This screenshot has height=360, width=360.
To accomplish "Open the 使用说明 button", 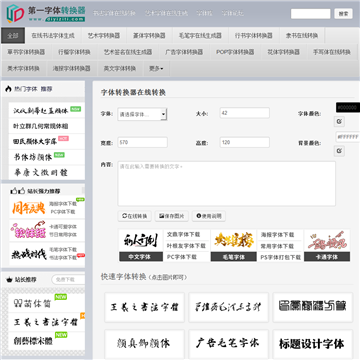I will [209, 216].
